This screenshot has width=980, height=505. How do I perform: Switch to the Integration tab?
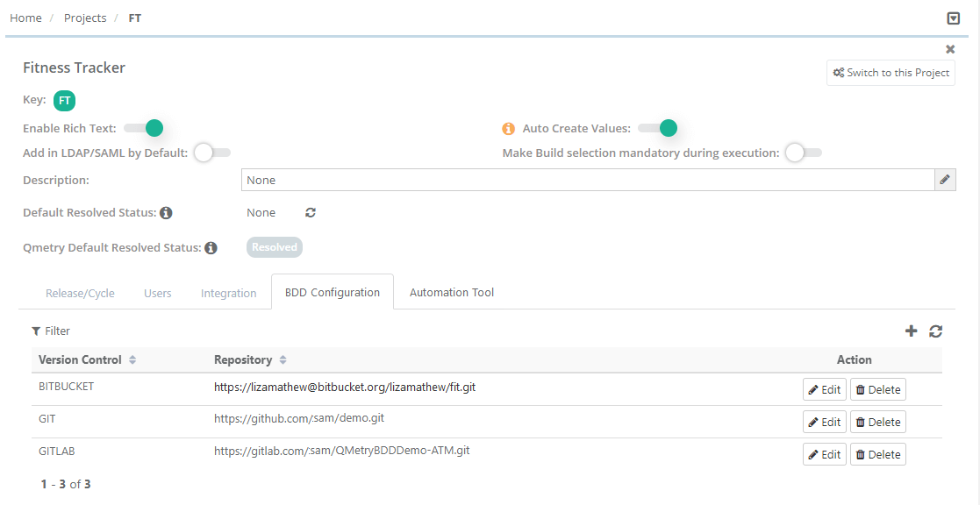click(228, 293)
